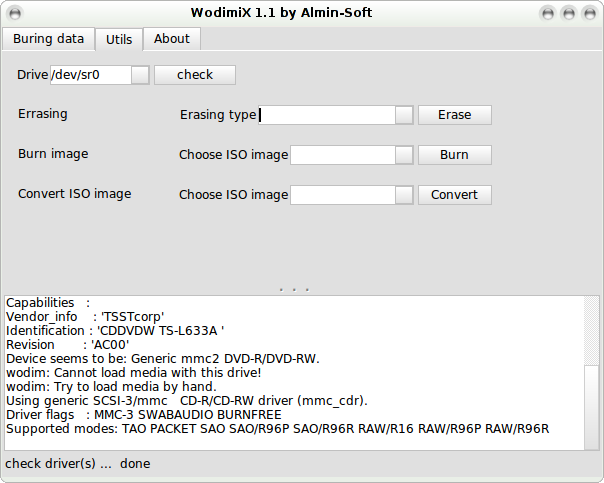Click the Burn button
The image size is (604, 483).
pyautogui.click(x=455, y=155)
